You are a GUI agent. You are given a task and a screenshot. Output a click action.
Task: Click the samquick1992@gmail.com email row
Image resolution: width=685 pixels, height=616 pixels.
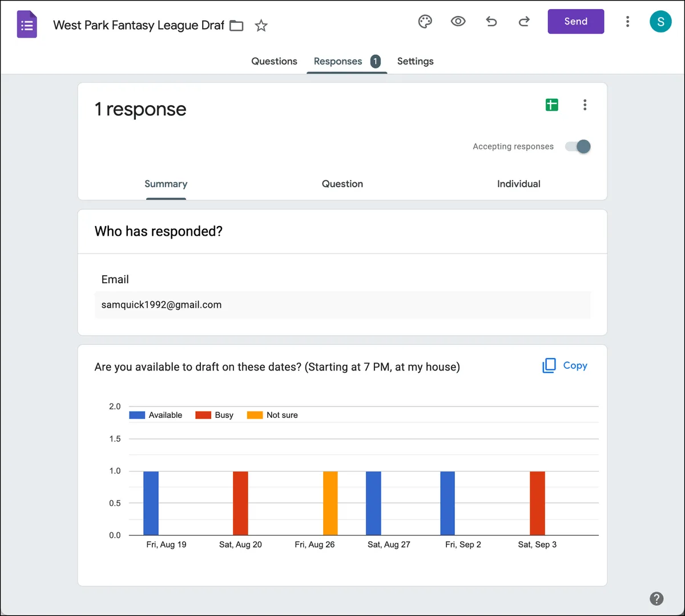[342, 305]
